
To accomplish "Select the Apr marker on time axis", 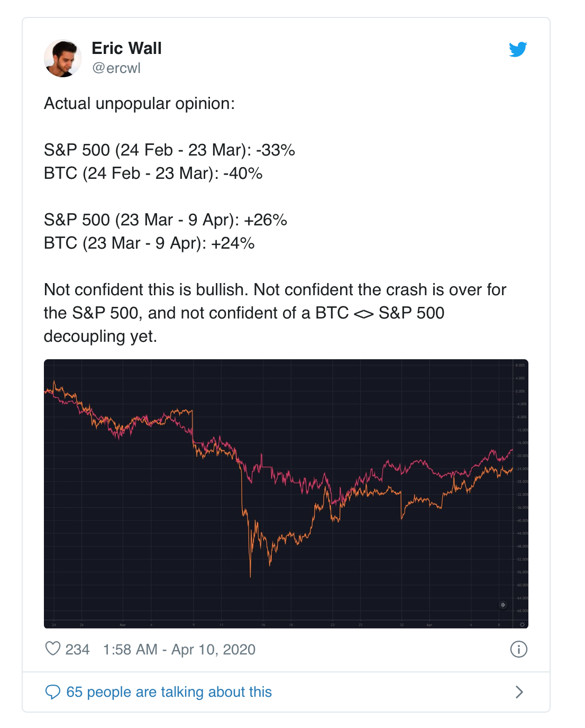I will 429,625.
